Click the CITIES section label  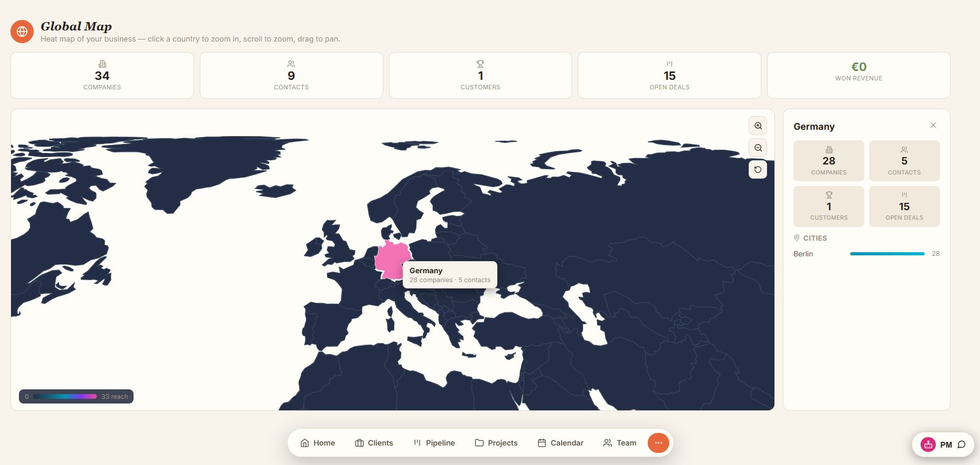[815, 238]
